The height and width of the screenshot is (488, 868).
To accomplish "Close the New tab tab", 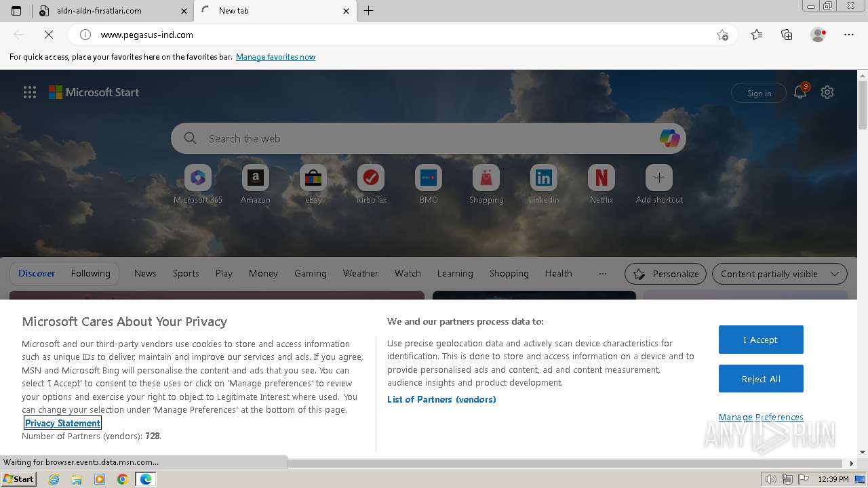I will coord(346,11).
